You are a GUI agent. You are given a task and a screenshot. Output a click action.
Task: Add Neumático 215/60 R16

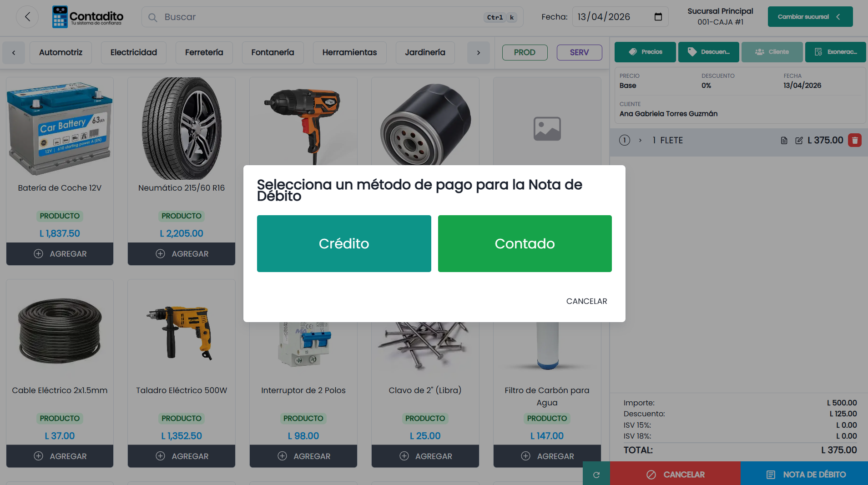pyautogui.click(x=182, y=254)
